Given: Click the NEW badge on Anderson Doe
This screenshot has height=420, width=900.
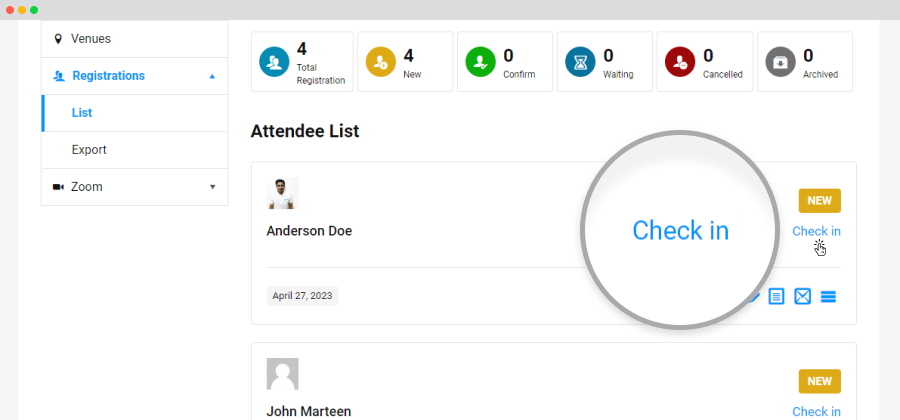Looking at the screenshot, I should click(820, 201).
